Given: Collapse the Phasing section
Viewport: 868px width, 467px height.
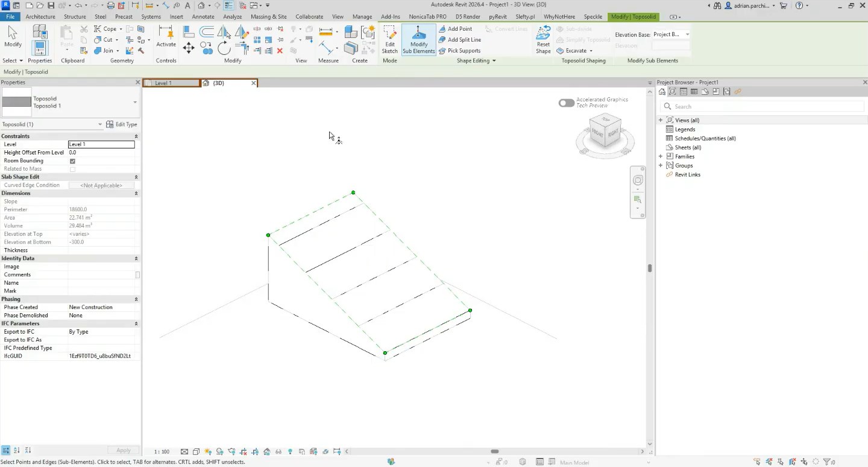Looking at the screenshot, I should point(136,299).
